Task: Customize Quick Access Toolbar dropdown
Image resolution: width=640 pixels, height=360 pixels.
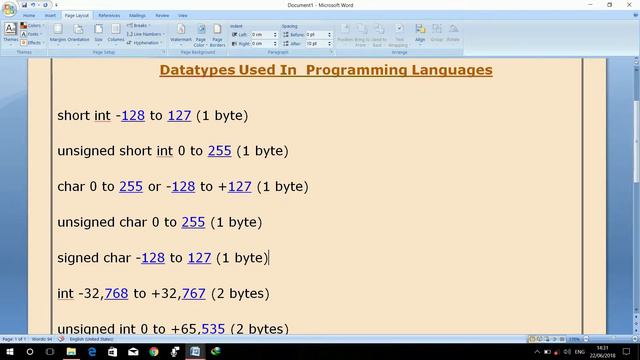Action: tap(56, 5)
